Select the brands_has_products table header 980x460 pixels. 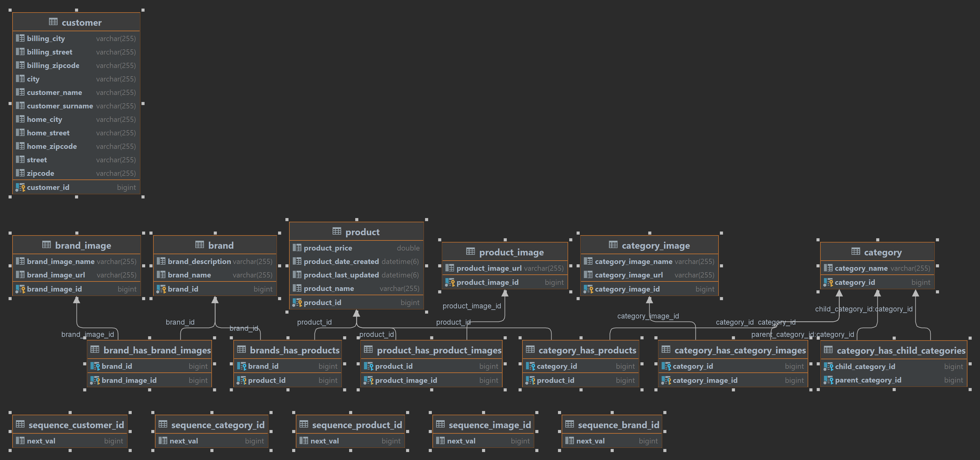click(294, 350)
